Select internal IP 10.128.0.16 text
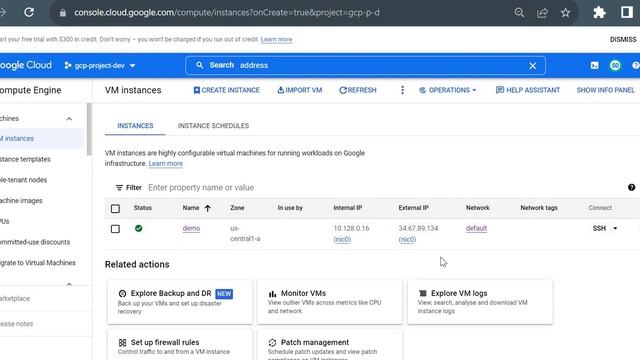The image size is (640, 360). click(x=351, y=228)
